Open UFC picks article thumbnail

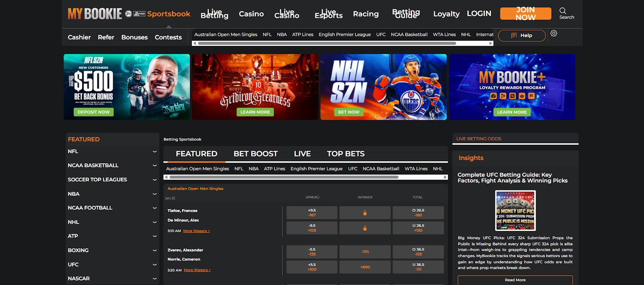tap(515, 210)
